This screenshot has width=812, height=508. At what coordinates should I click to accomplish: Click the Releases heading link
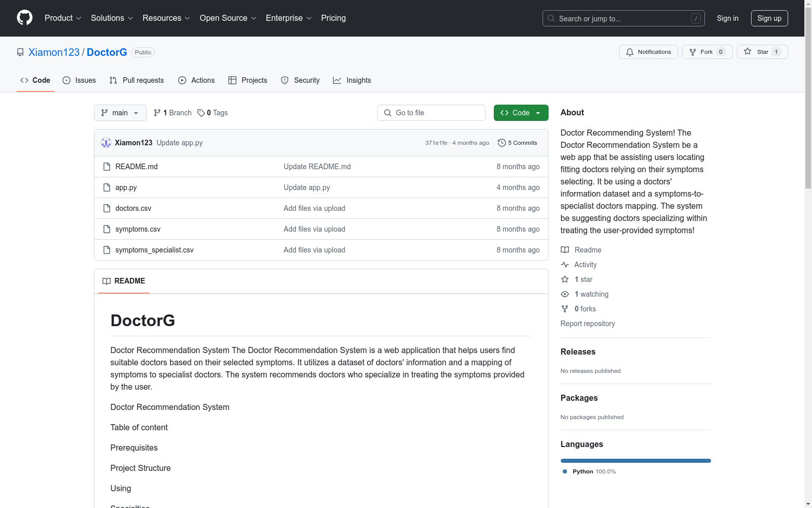click(x=578, y=352)
